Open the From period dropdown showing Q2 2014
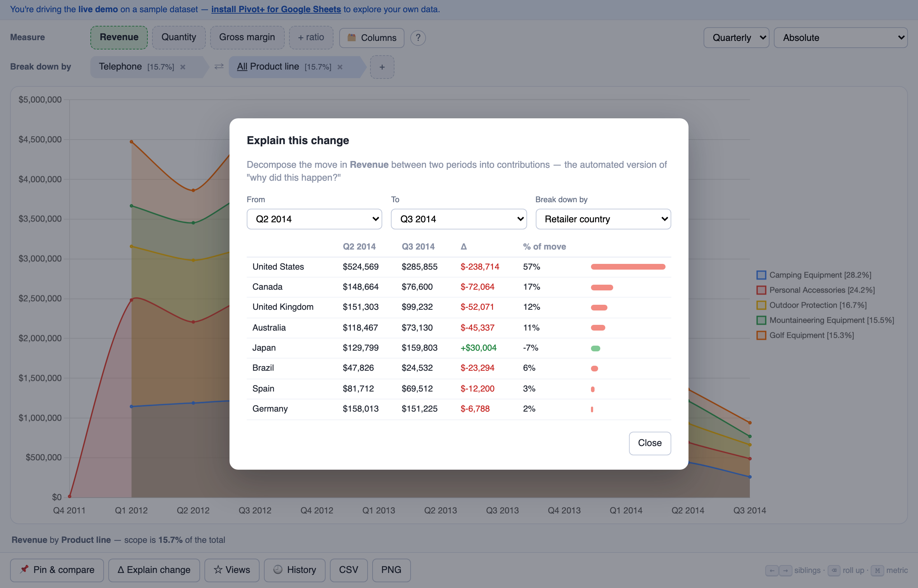The width and height of the screenshot is (918, 588). [x=314, y=219]
